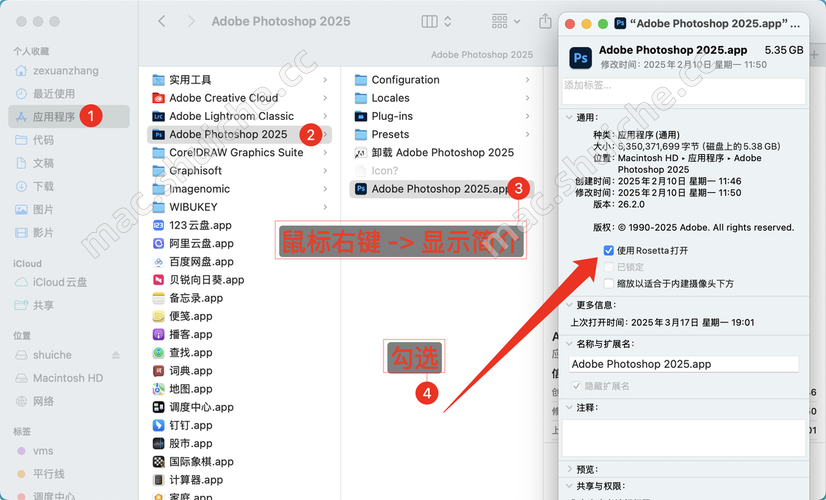Click the Share toolbar icon
Viewport: 826px width, 500px height.
(x=545, y=21)
